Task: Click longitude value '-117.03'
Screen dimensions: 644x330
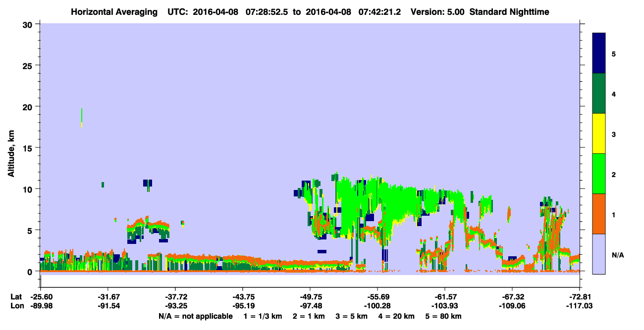Action: (x=580, y=306)
